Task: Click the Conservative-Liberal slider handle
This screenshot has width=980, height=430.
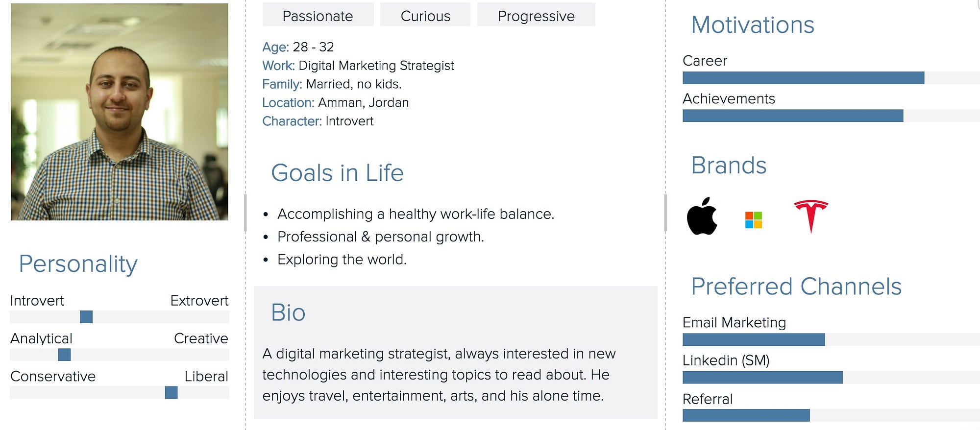Action: 171,392
